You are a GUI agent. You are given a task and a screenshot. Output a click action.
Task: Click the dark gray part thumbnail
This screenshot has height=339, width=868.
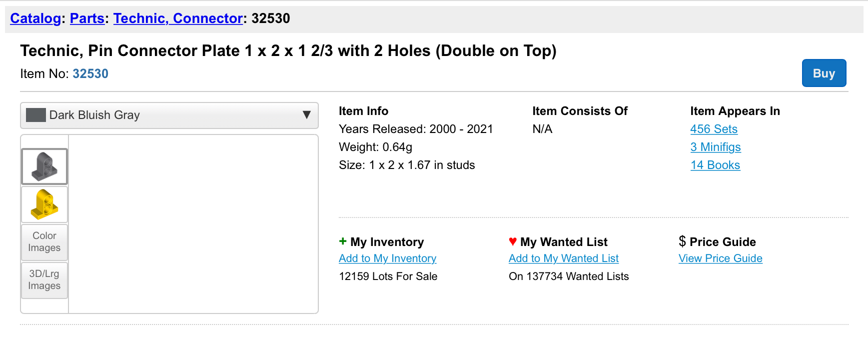tap(44, 166)
